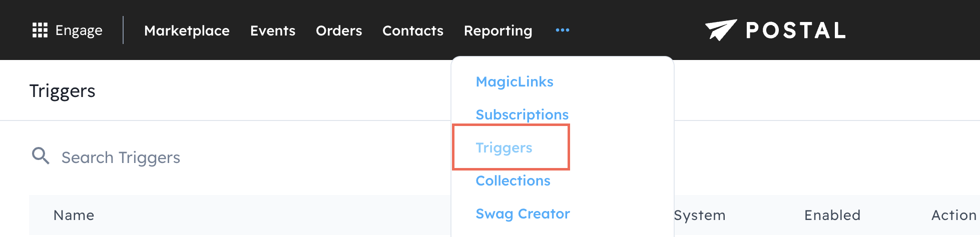Select MagicLinks from the dropdown menu
This screenshot has height=237, width=980.
pos(515,81)
